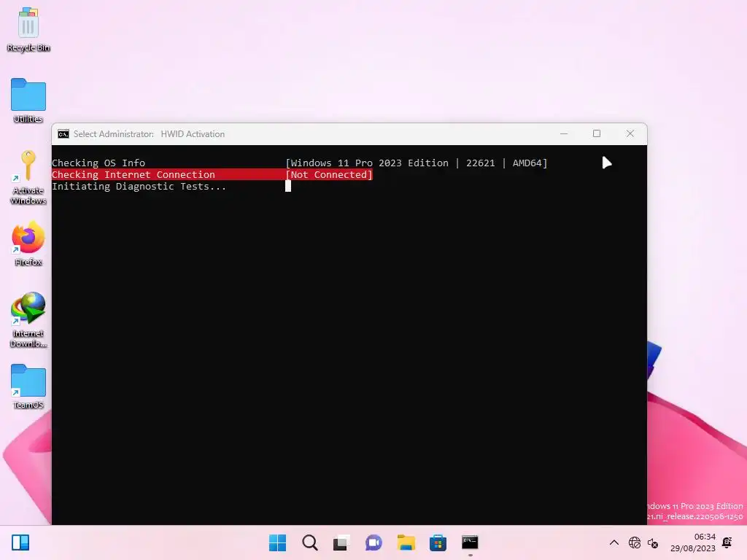747x560 pixels.
Task: Open the network status tray icon
Action: pos(635,542)
